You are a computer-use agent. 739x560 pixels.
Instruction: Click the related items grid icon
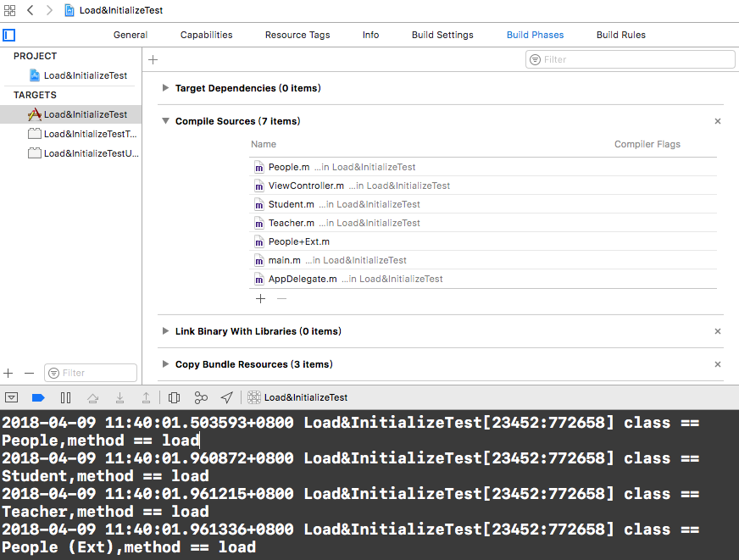(x=9, y=10)
